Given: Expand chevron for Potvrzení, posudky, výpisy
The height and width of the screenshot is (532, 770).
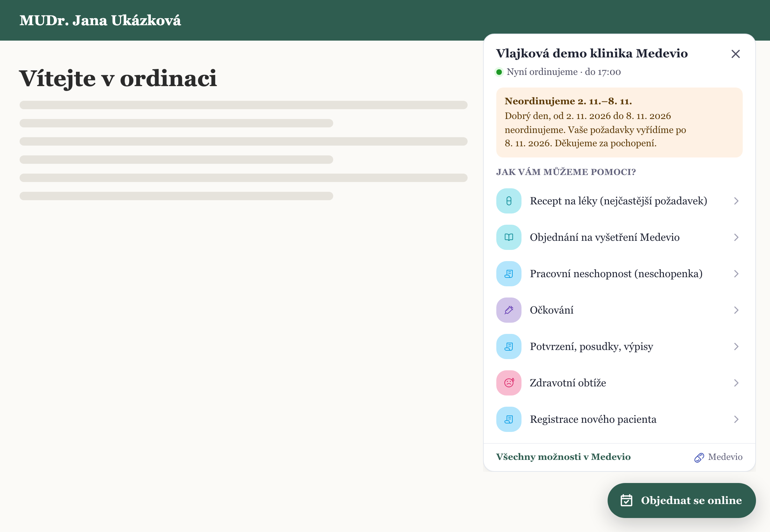Looking at the screenshot, I should pyautogui.click(x=736, y=346).
